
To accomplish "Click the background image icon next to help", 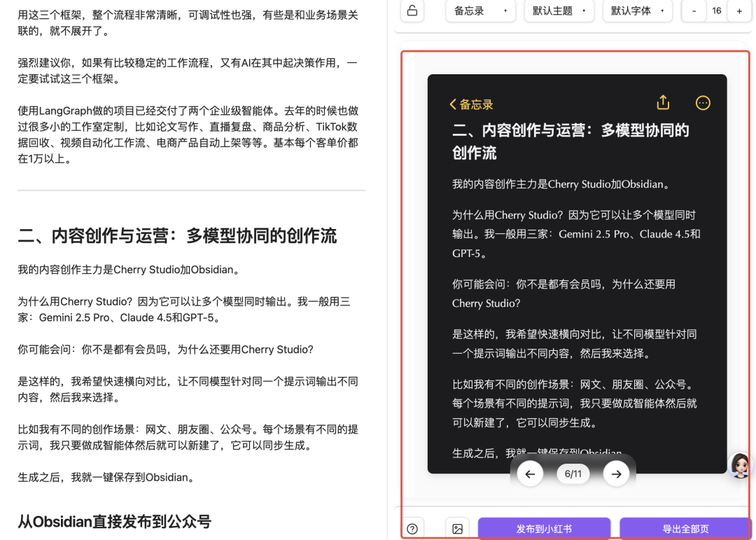I will 458,529.
